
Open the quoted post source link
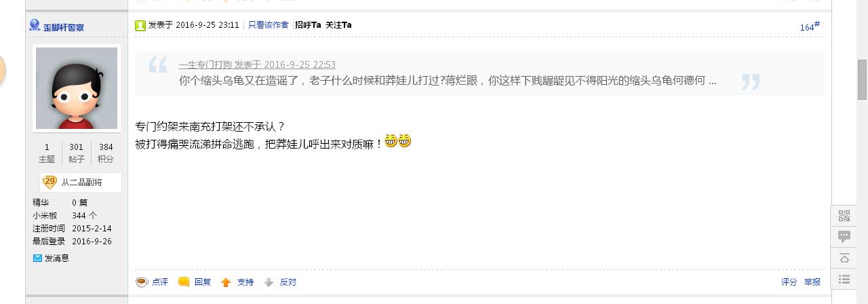257,65
